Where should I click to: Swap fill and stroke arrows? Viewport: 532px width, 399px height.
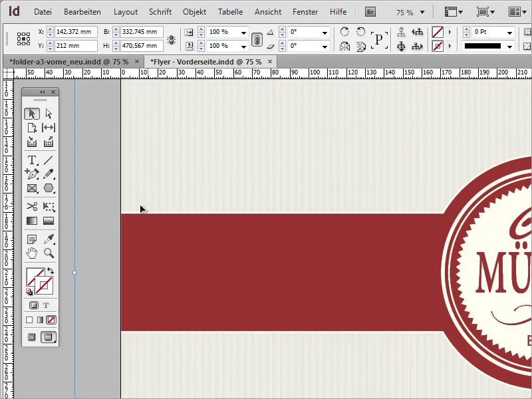coord(51,271)
